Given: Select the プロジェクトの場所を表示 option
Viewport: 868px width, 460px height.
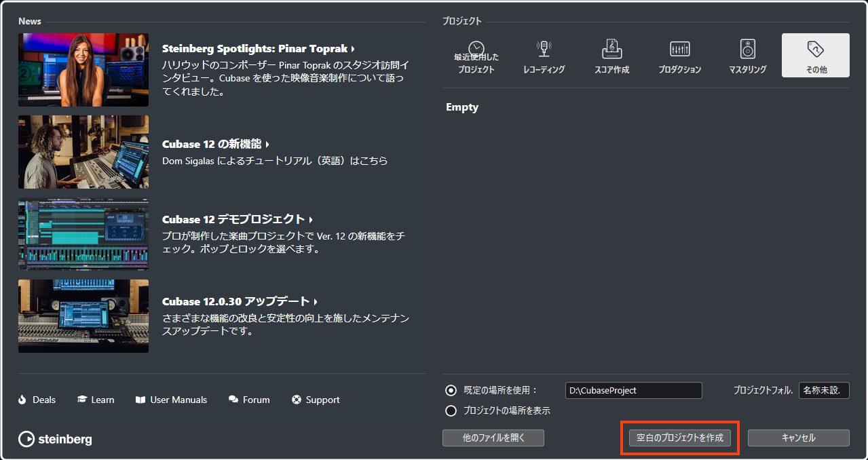Looking at the screenshot, I should point(450,410).
